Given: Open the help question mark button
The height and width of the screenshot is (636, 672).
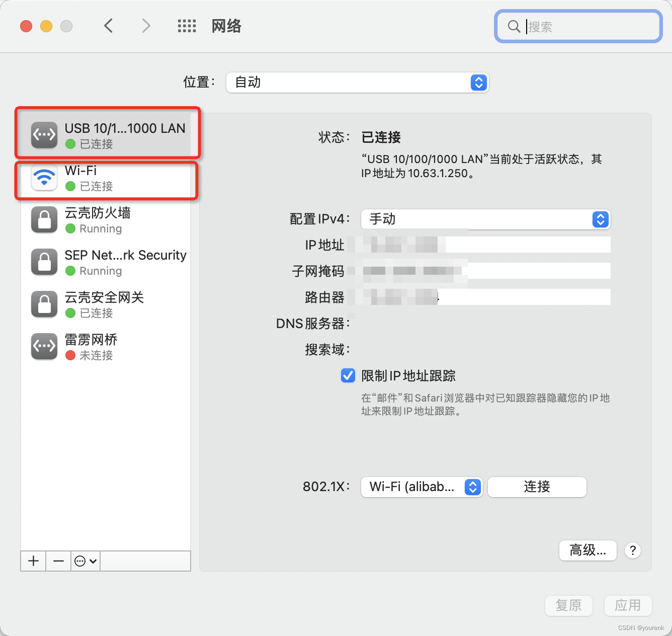Looking at the screenshot, I should 633,550.
